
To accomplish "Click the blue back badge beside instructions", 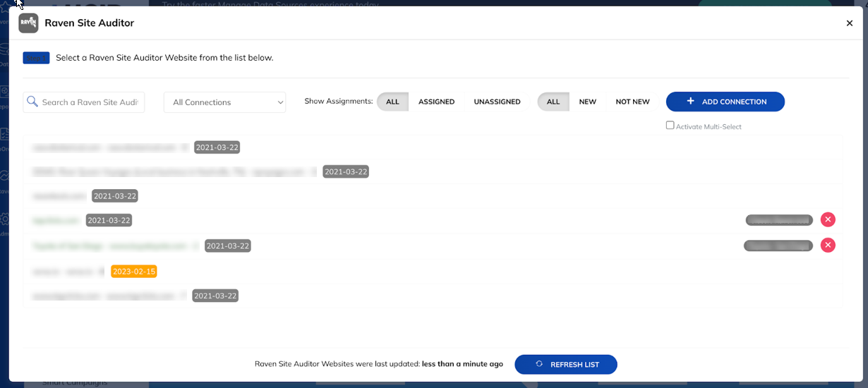I will point(36,58).
